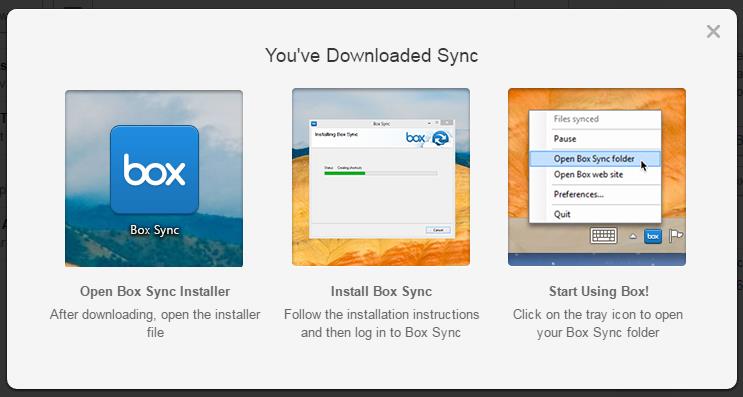Screen dimensions: 743x397
Task: Click the text After downloading, open the installer file
Action: (155, 323)
